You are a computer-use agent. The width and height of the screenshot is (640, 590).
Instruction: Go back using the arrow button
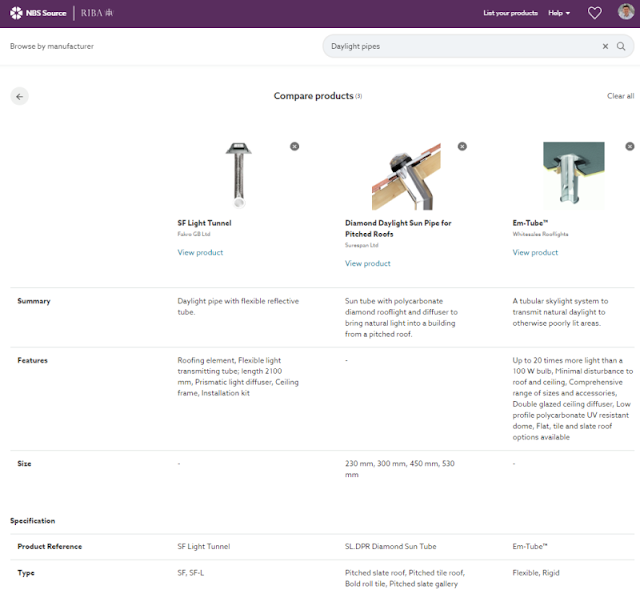click(x=19, y=96)
